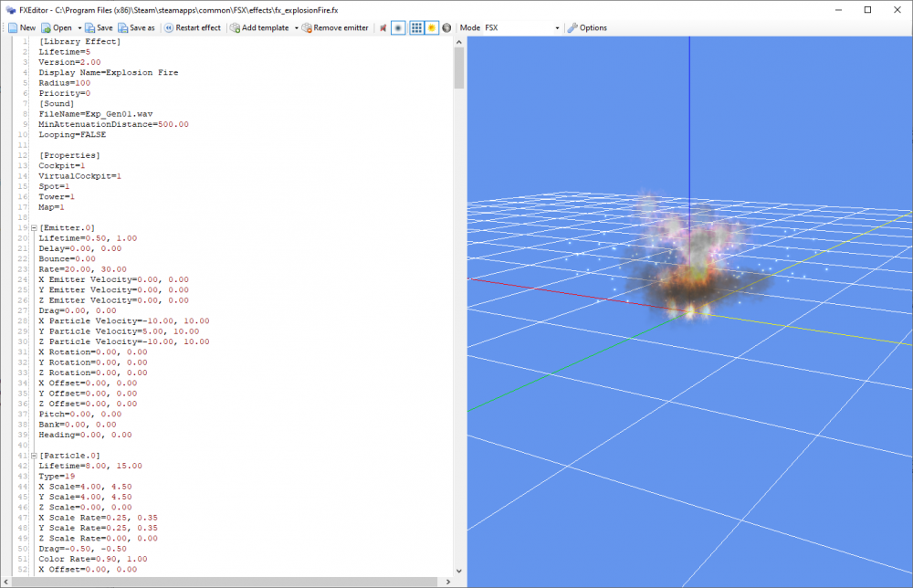Viewport: 913px width, 588px height.
Task: Click the globe icon in toolbar
Action: (446, 27)
